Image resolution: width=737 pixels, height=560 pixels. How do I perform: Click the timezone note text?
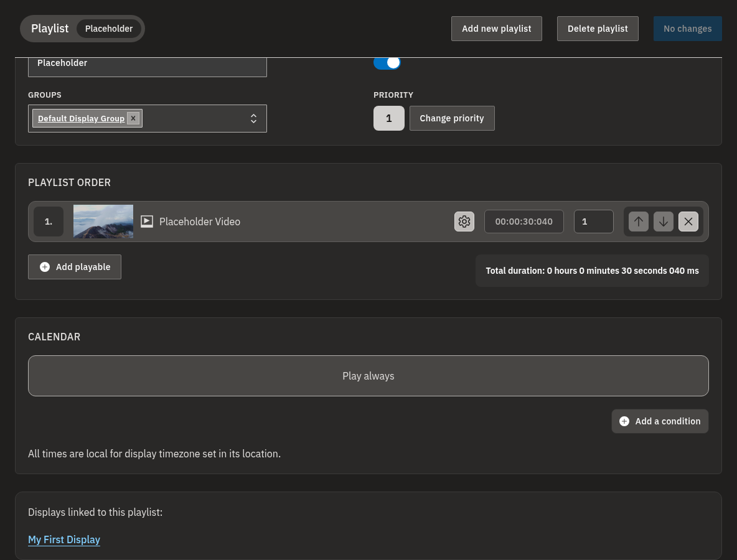pos(154,454)
